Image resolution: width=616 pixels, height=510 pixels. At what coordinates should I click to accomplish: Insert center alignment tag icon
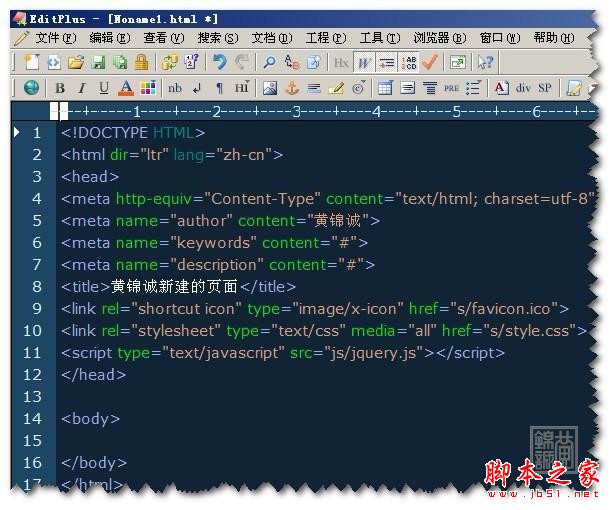tap(430, 88)
